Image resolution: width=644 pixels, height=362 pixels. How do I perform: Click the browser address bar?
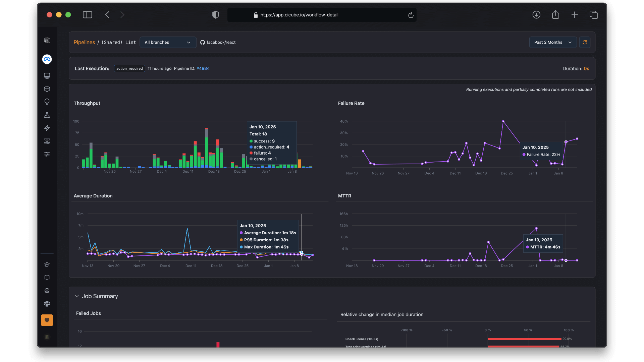(x=322, y=15)
